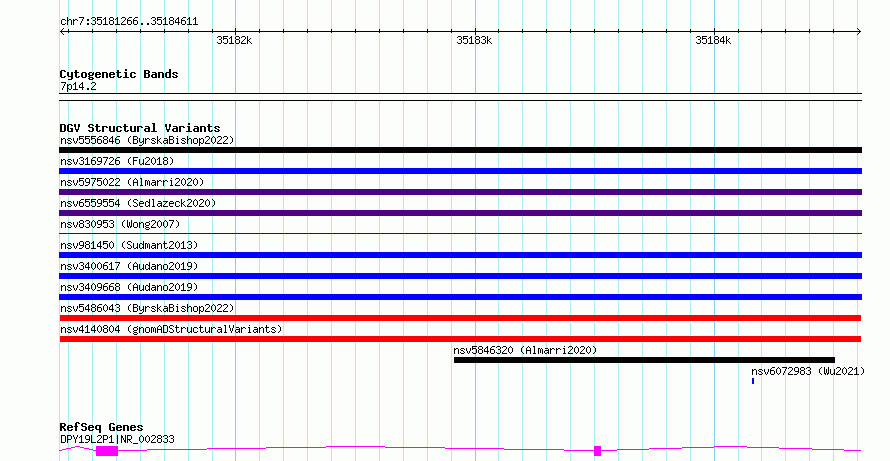Click the nsv3400617 Audano2019 blue variant bar
The image size is (890, 461).
click(x=460, y=276)
